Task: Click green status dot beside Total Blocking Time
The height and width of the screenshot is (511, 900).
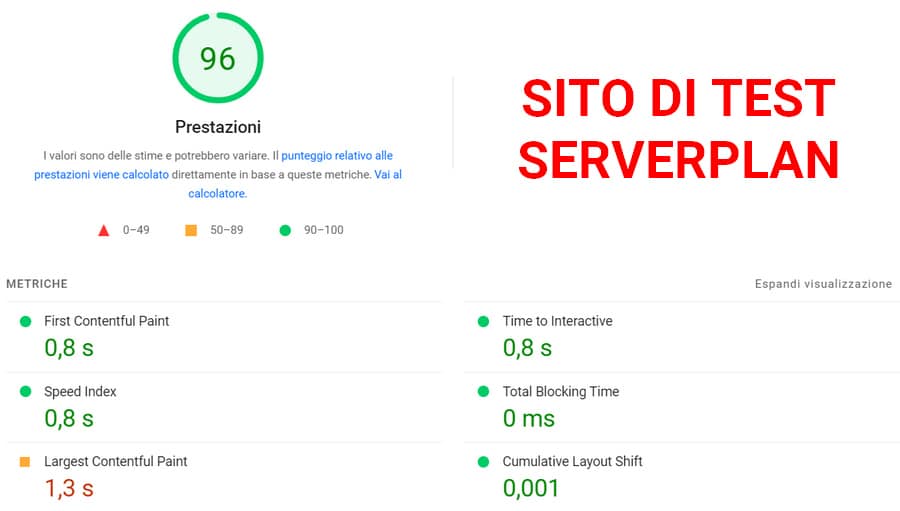Action: (x=483, y=392)
